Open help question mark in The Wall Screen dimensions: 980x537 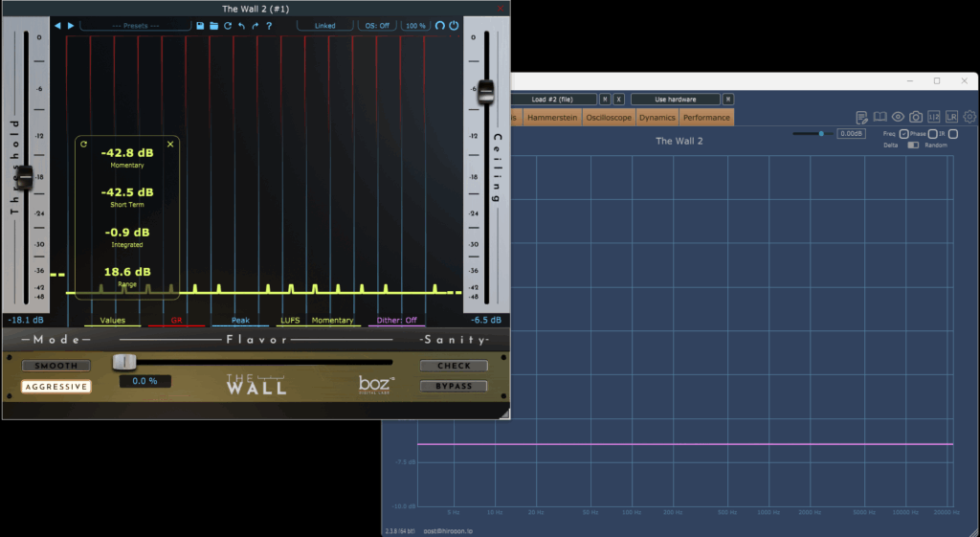[x=269, y=26]
